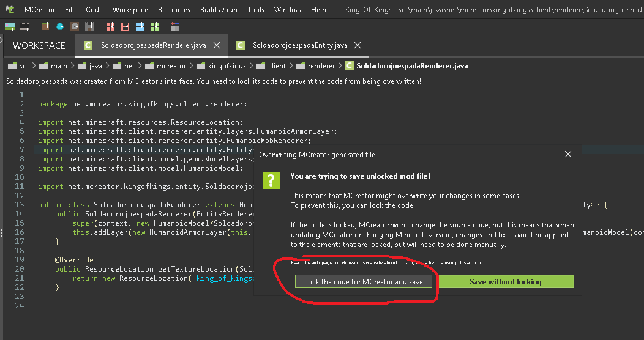Open the wiki page link about locking code

(386, 262)
